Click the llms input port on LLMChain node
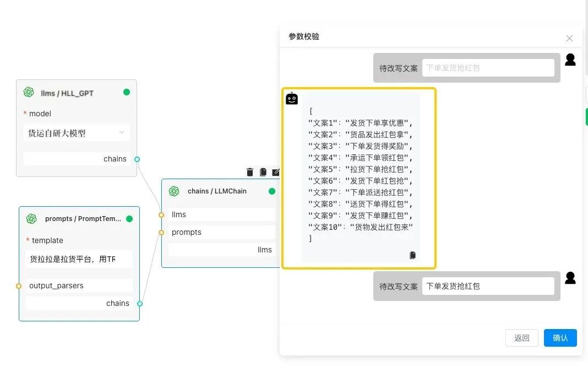588x366 pixels. 161,215
